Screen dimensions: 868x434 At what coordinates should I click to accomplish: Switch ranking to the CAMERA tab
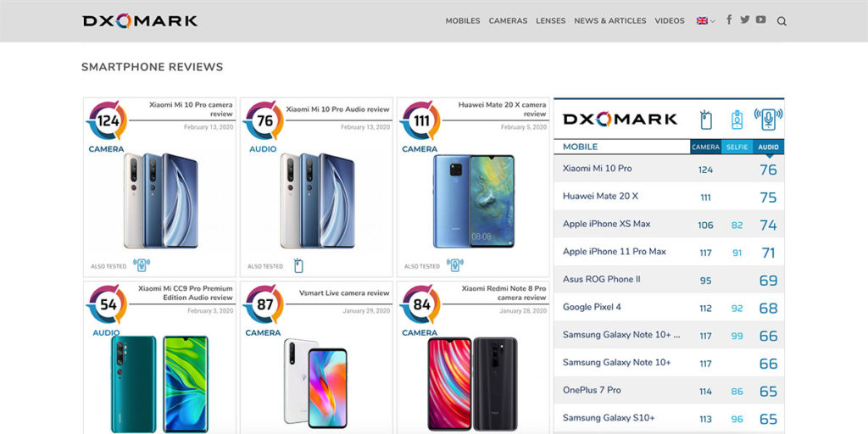click(x=706, y=147)
